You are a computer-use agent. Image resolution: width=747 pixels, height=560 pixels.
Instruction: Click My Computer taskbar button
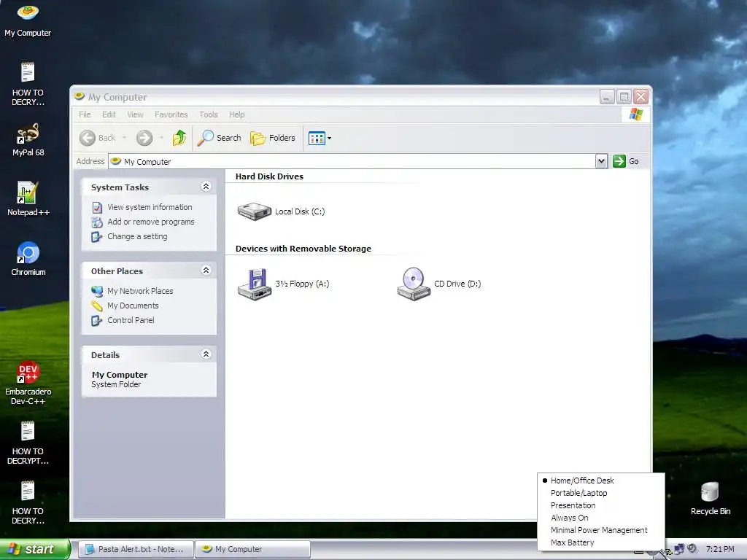click(252, 549)
